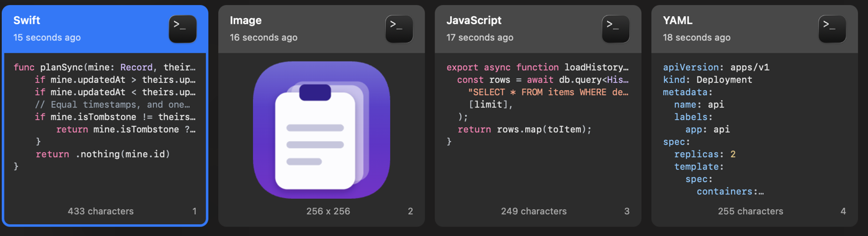Screen dimensions: 868x236
Task: Click the "249 characters" label
Action: 534,211
